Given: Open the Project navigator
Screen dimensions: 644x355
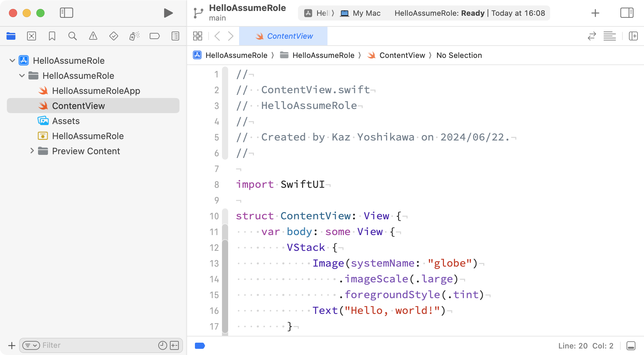Looking at the screenshot, I should 11,36.
